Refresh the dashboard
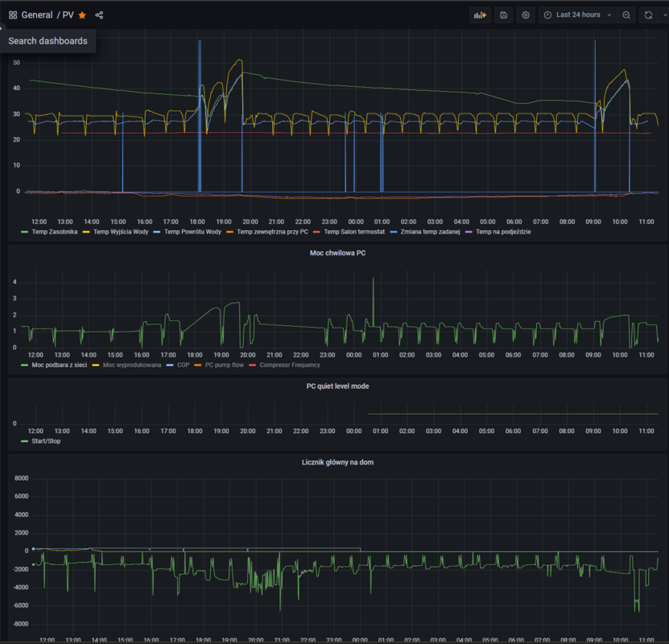The height and width of the screenshot is (644, 669). 648,15
